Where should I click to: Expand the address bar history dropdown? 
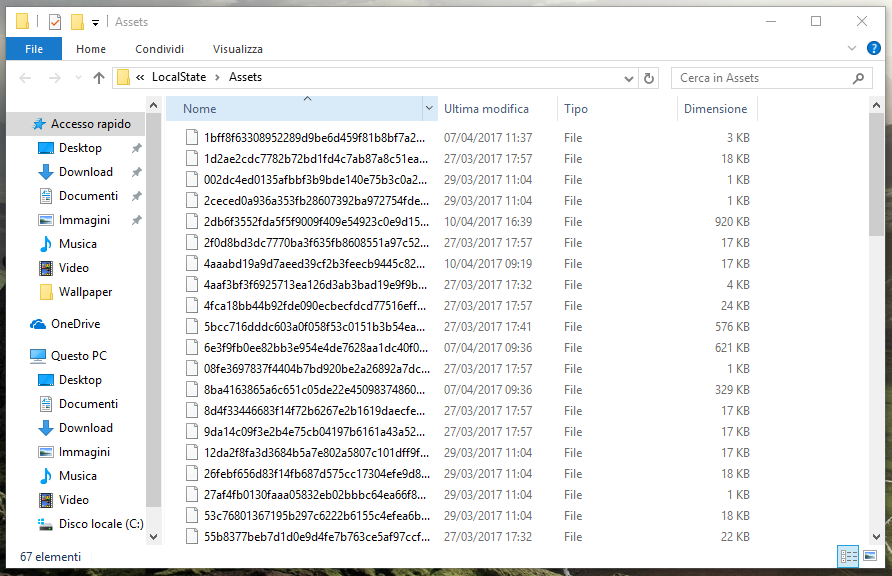pos(629,78)
